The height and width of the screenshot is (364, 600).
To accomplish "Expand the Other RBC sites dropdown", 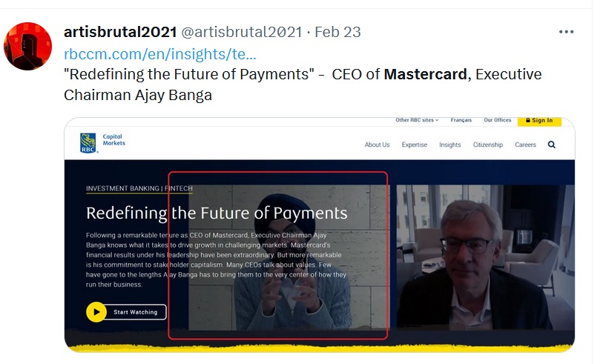I will click(x=417, y=120).
